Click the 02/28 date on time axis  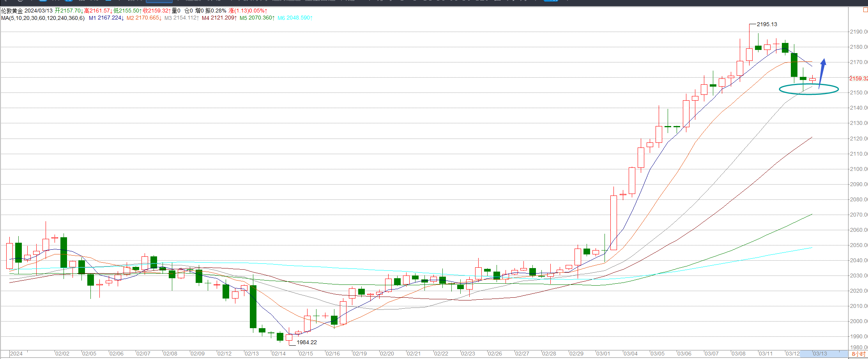tap(549, 354)
